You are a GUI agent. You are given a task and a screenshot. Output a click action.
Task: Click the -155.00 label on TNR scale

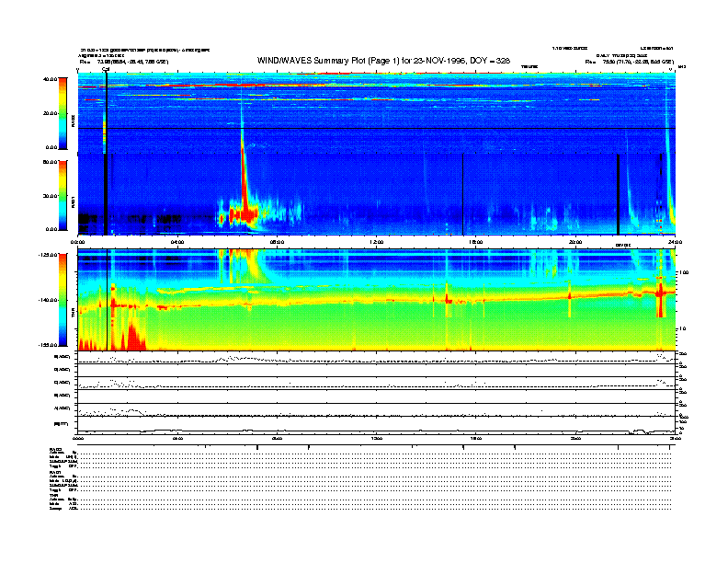(48, 345)
